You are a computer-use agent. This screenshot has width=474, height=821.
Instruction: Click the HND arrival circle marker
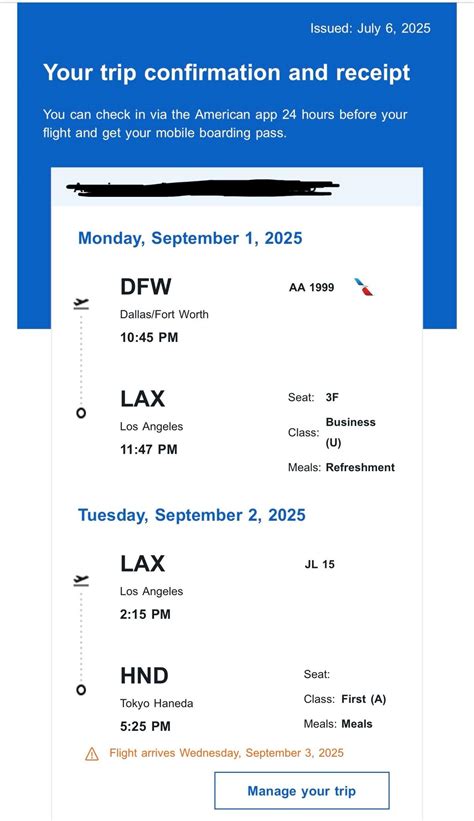coord(81,690)
